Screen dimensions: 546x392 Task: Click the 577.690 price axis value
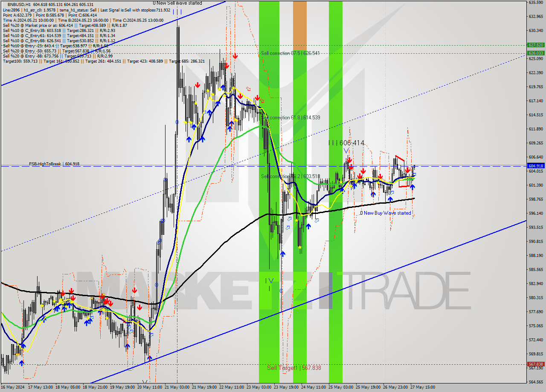pos(535,312)
